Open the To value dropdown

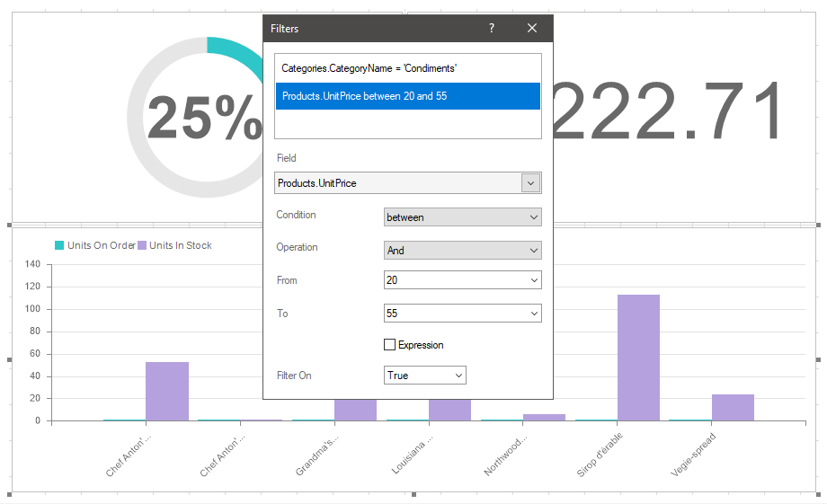(x=534, y=314)
